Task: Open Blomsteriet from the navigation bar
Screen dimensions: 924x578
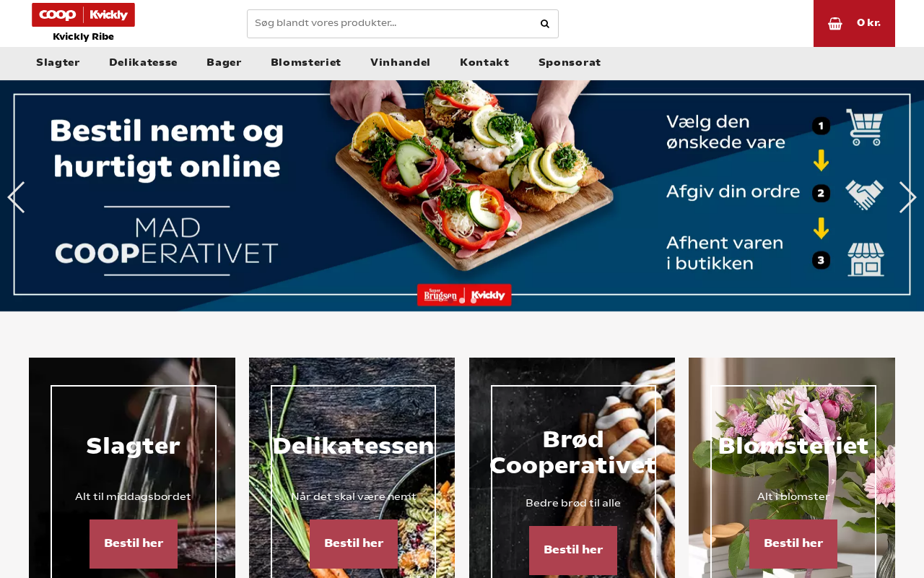Action: pos(306,63)
